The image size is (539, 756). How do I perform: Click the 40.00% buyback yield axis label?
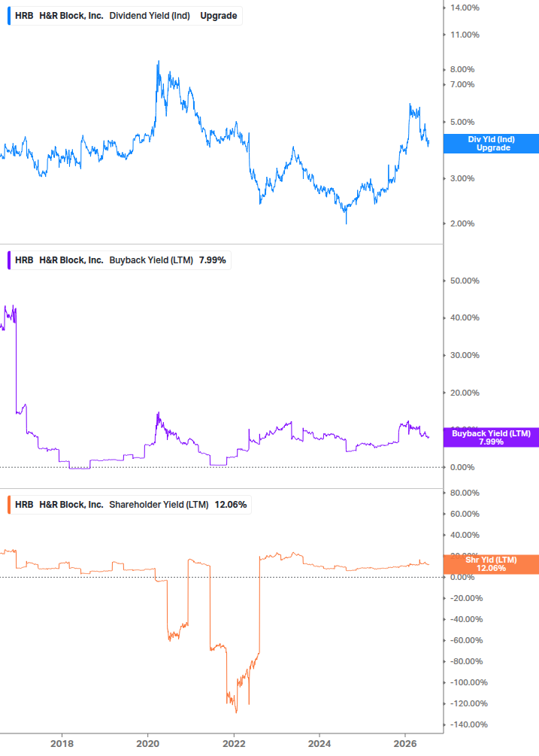(465, 317)
